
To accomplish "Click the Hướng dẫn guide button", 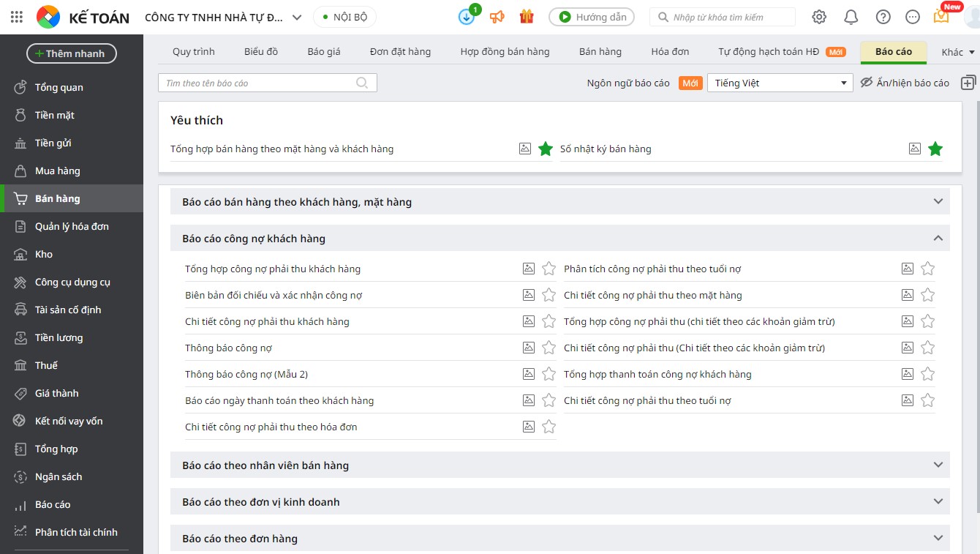I will [x=592, y=17].
